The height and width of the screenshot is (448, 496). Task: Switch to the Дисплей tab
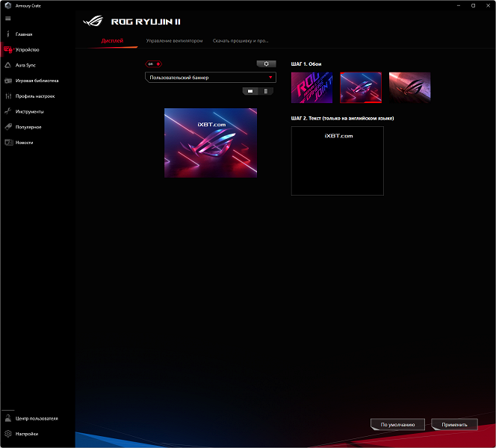tap(112, 41)
